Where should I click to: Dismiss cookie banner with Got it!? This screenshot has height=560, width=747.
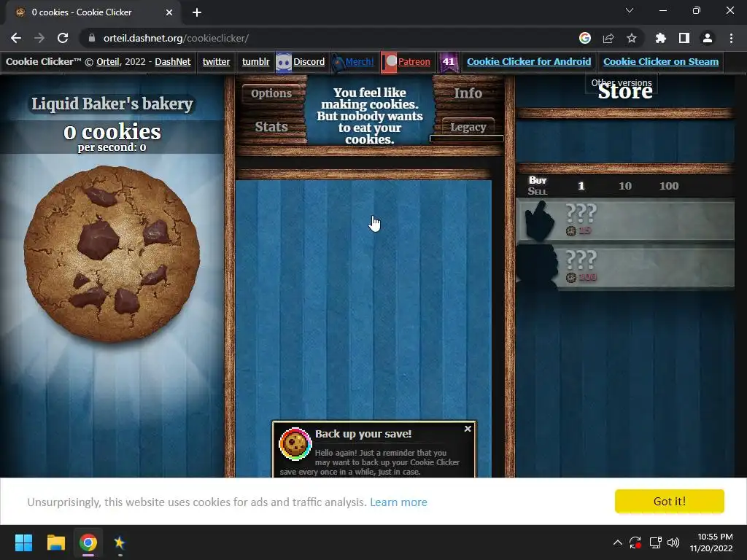(670, 501)
